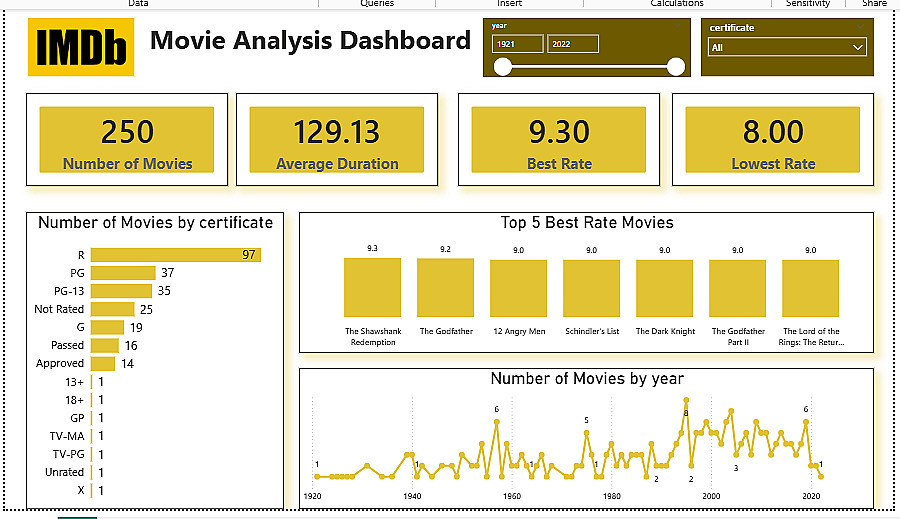900x519 pixels.
Task: Click the year start input 1921
Action: click(517, 44)
